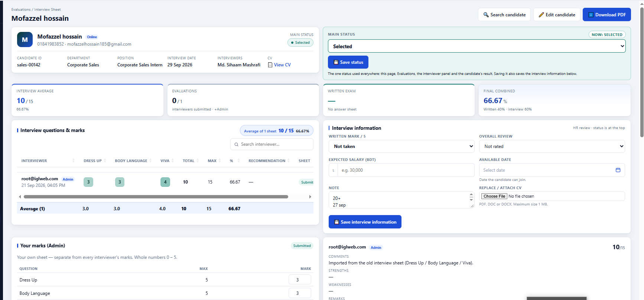Click Save interview information button
This screenshot has width=644, height=300.
[365, 222]
